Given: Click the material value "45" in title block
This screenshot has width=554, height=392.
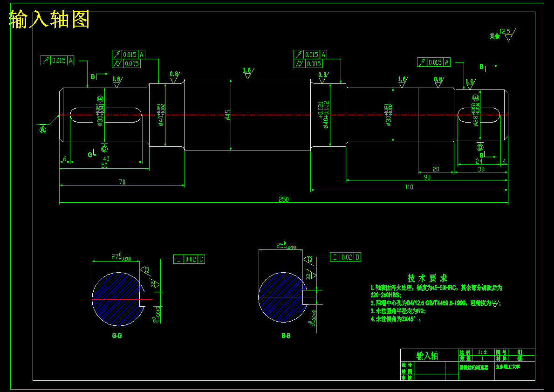Looking at the screenshot, I should [520, 358].
